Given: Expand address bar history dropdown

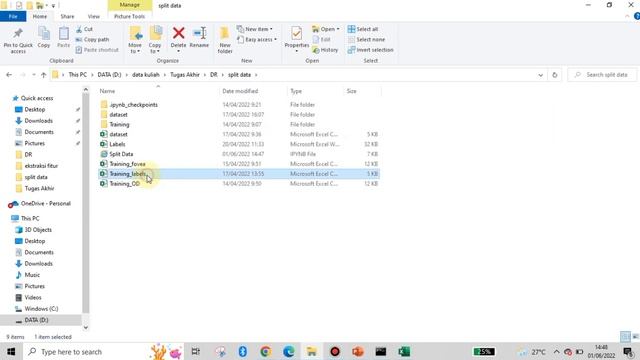Looking at the screenshot, I should [x=540, y=75].
